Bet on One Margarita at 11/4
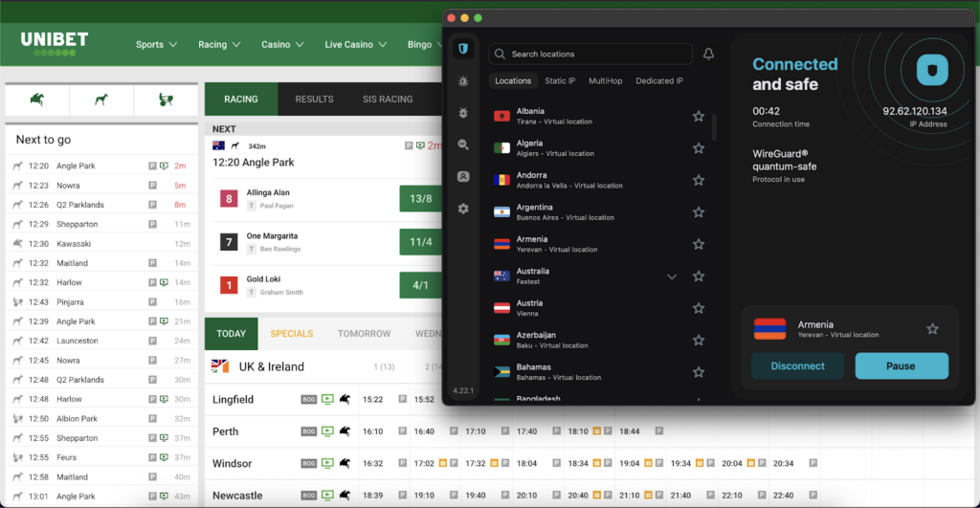Viewport: 980px width, 508px height. click(421, 242)
